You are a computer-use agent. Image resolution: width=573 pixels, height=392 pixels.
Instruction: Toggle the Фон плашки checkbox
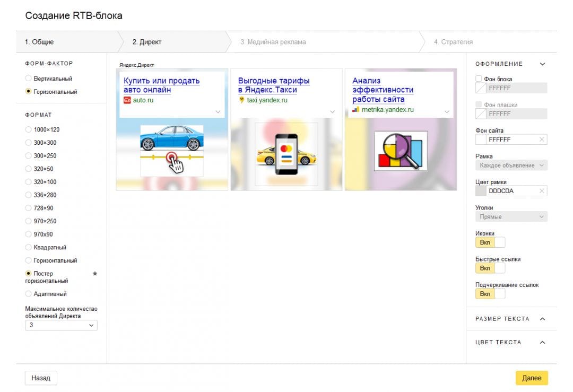479,104
